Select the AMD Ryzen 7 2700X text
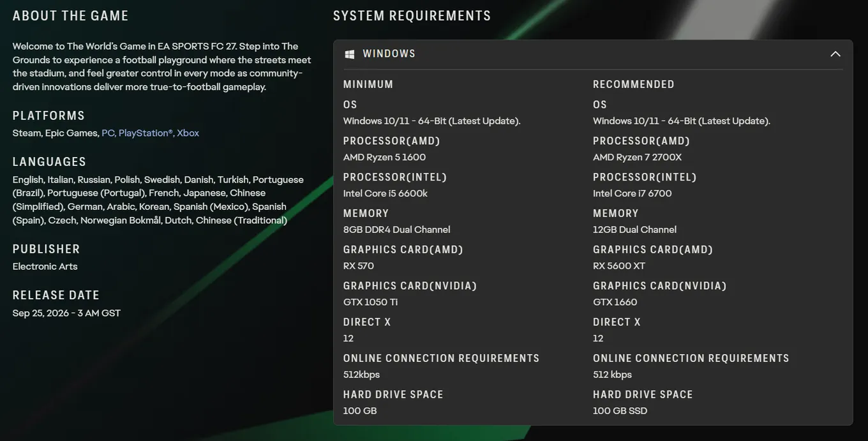Image resolution: width=868 pixels, height=441 pixels. coord(637,157)
